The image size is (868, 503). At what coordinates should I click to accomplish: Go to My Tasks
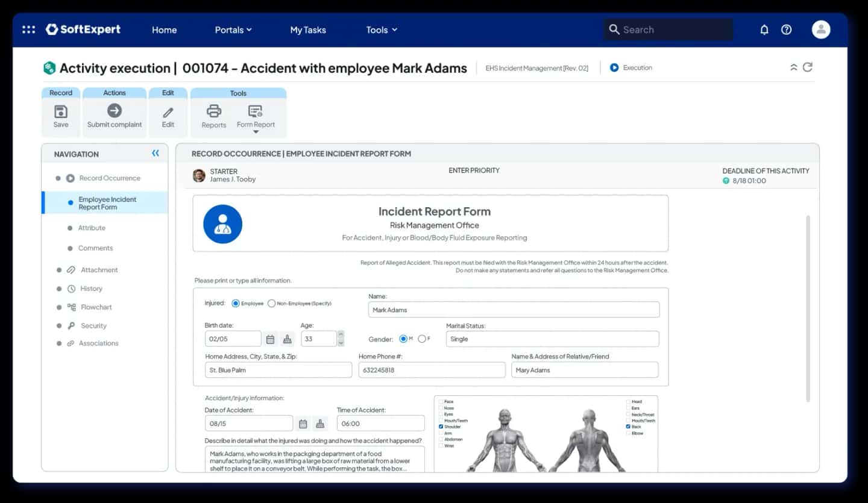(x=307, y=30)
